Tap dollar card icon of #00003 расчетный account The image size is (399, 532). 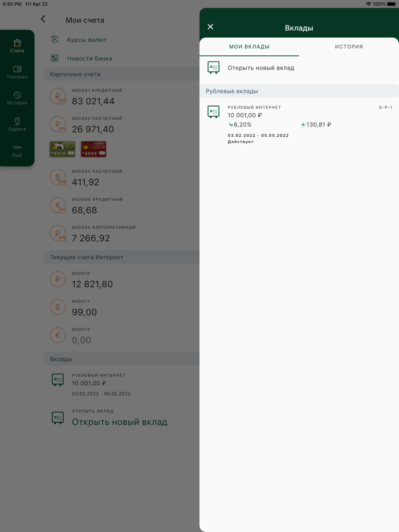coord(58,177)
